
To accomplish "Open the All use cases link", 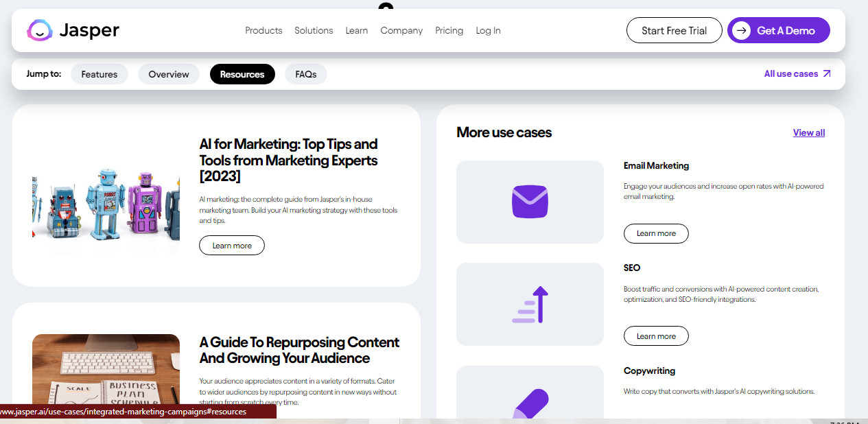I will pos(797,74).
